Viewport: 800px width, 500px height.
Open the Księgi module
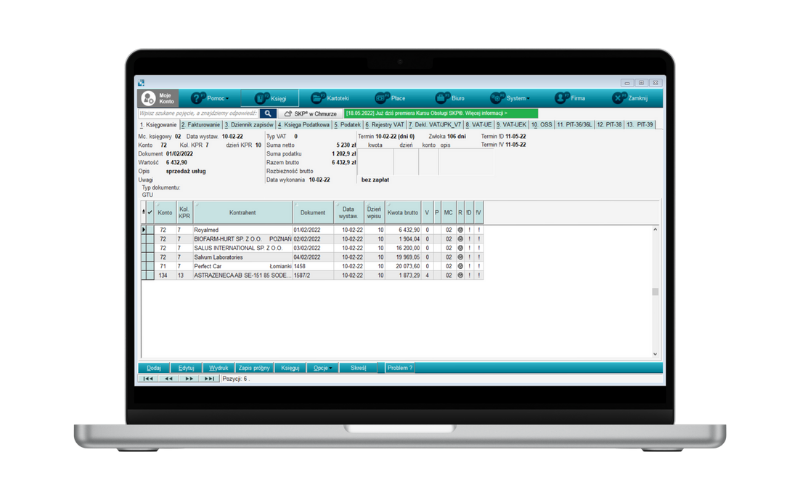(270, 98)
